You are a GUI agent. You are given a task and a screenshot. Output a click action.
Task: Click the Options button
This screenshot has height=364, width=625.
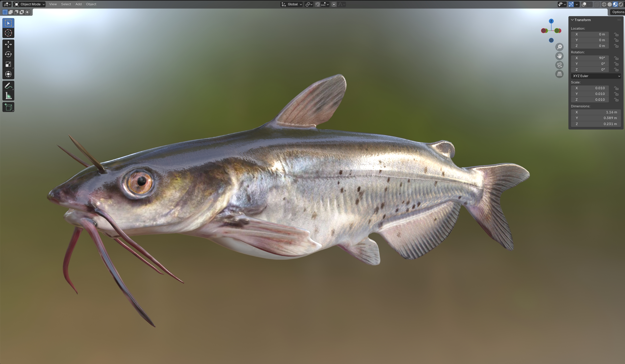618,12
